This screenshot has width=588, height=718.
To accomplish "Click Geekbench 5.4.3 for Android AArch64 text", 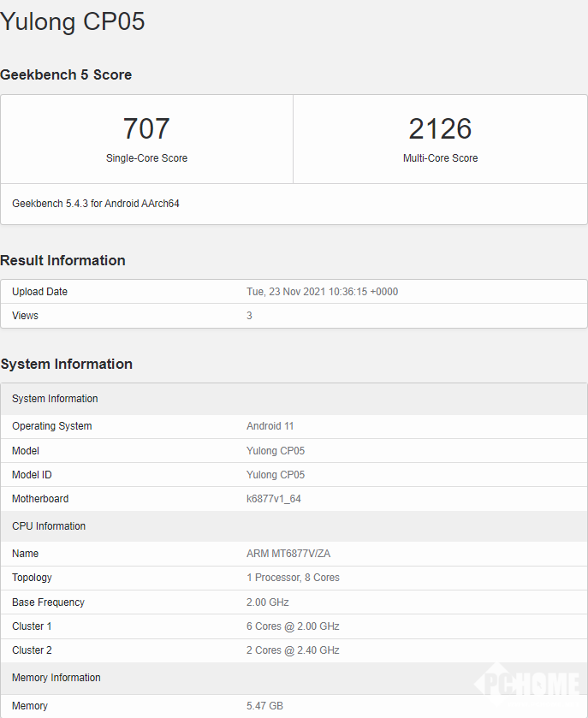I will click(96, 204).
